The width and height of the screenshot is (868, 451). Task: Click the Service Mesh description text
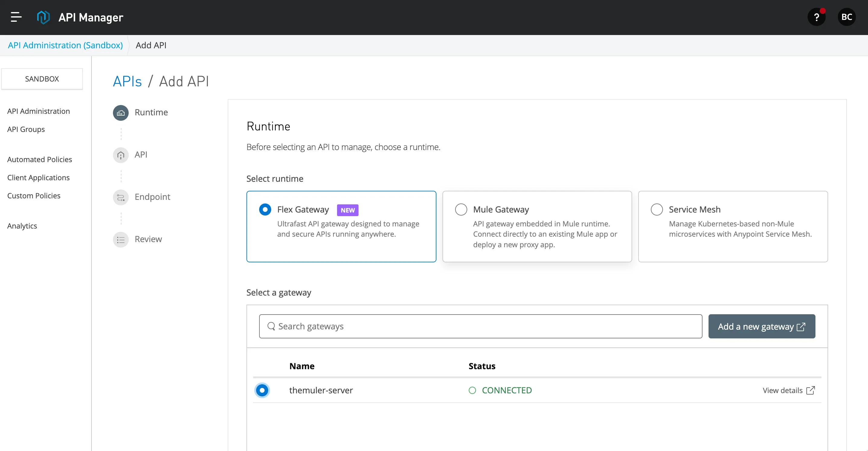coord(740,229)
